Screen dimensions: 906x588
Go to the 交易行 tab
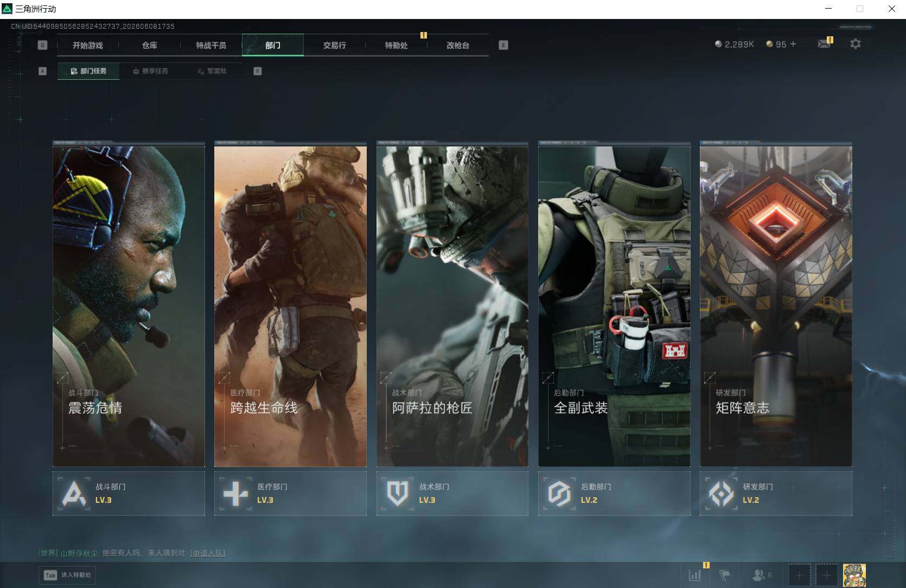click(334, 45)
